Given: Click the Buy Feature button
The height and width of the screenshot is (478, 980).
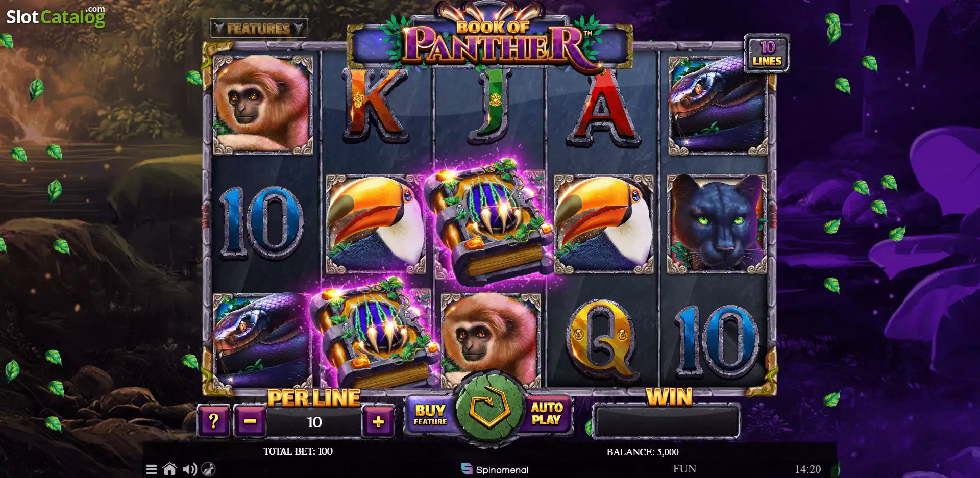Looking at the screenshot, I should coord(430,415).
